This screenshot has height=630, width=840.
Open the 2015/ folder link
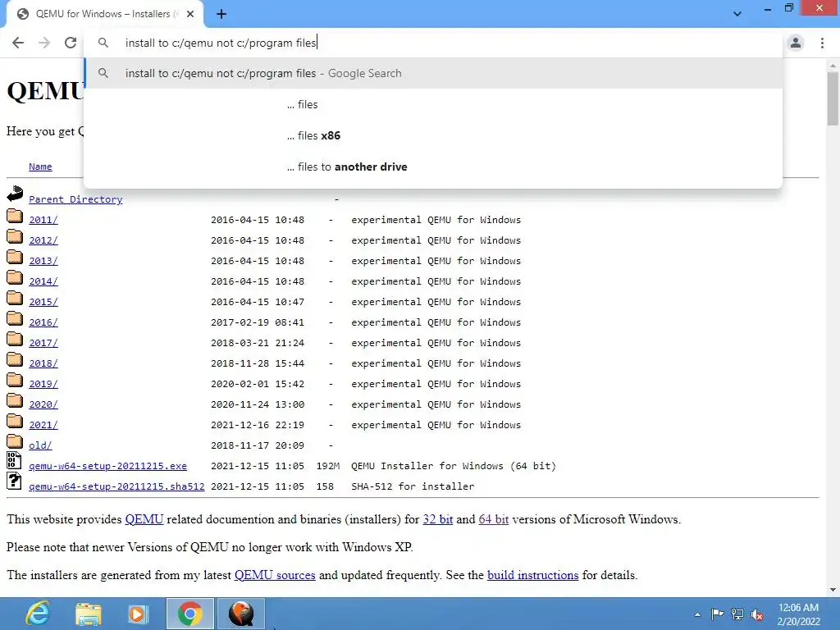point(43,302)
